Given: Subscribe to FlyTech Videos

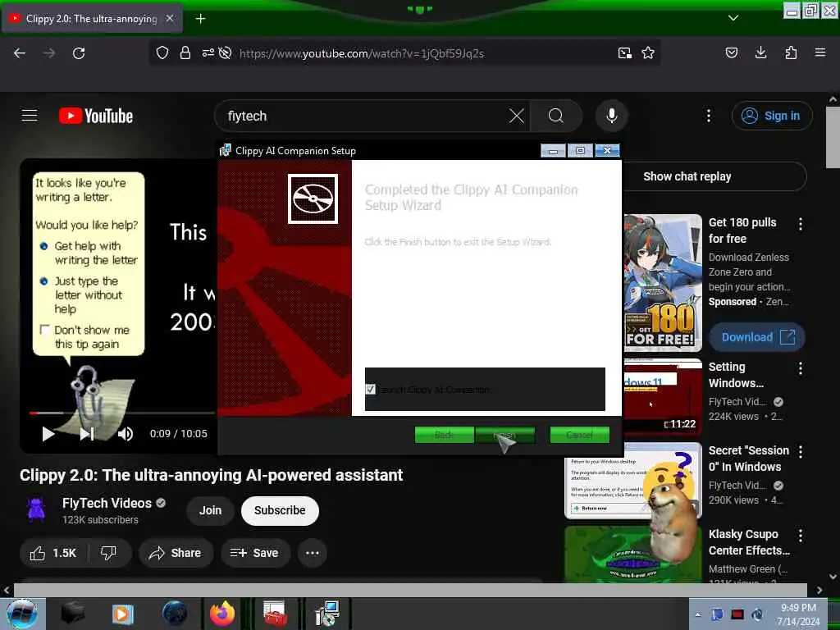Looking at the screenshot, I should (280, 510).
